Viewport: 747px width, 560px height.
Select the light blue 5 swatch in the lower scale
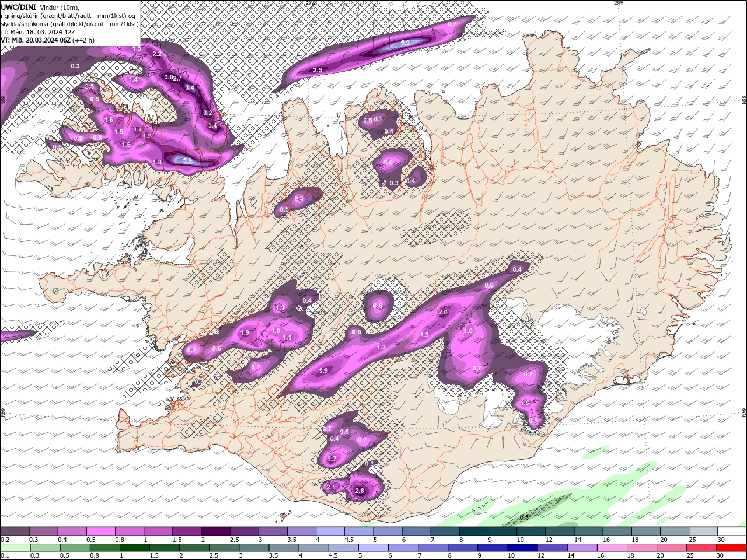[x=372, y=548]
